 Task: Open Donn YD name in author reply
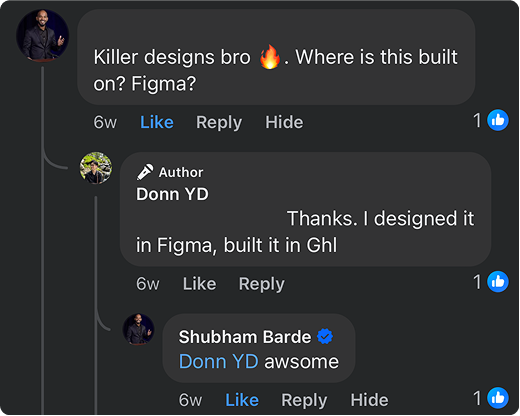pyautogui.click(x=172, y=194)
